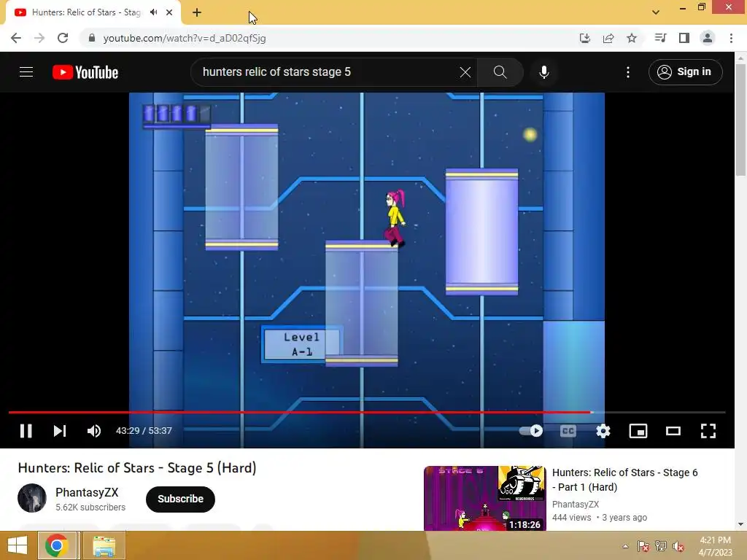Show hidden tray icons arrow
Image resolution: width=747 pixels, height=560 pixels.
point(625,546)
